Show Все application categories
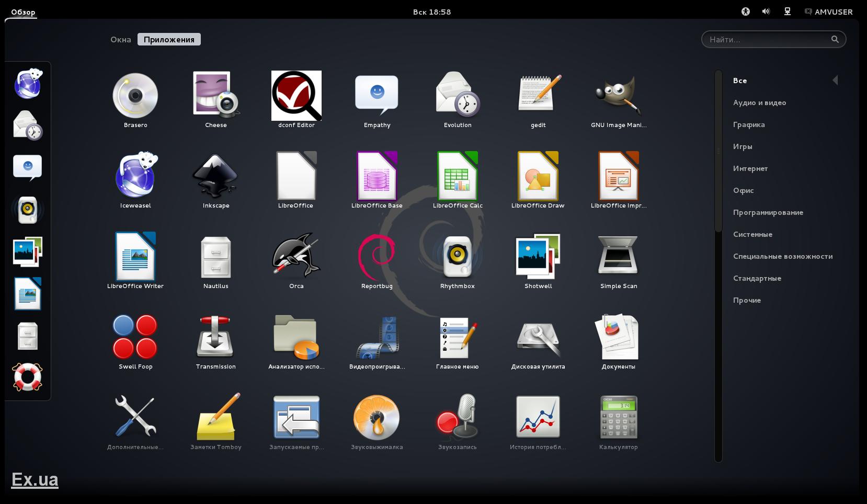 tap(740, 81)
